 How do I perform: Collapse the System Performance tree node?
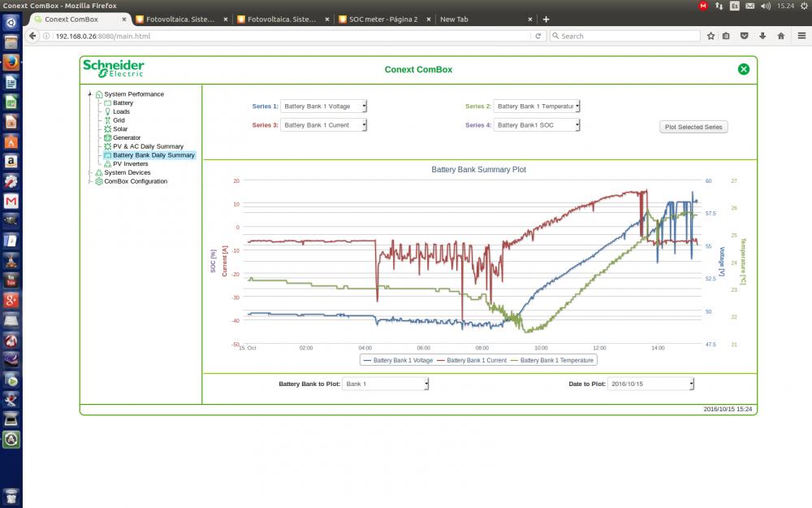coord(90,93)
